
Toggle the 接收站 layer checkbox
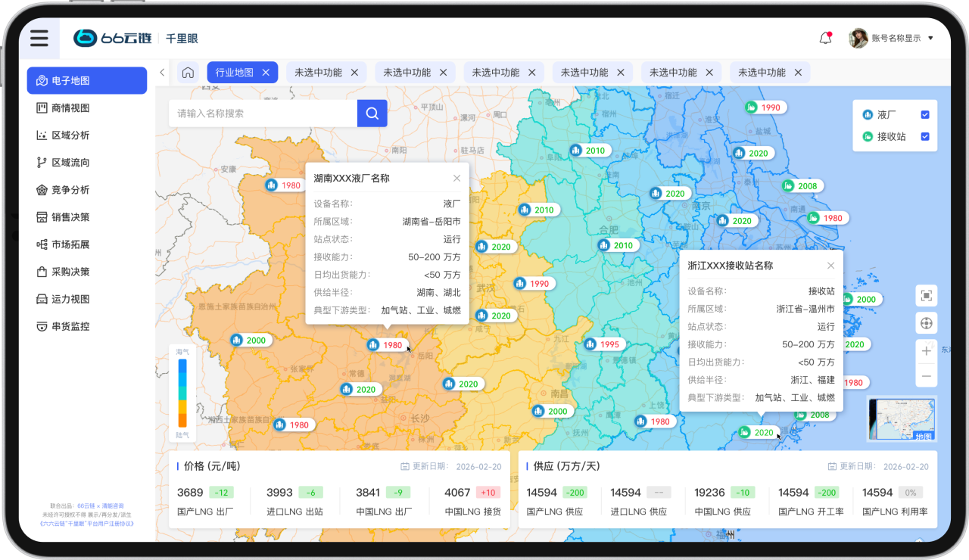924,137
